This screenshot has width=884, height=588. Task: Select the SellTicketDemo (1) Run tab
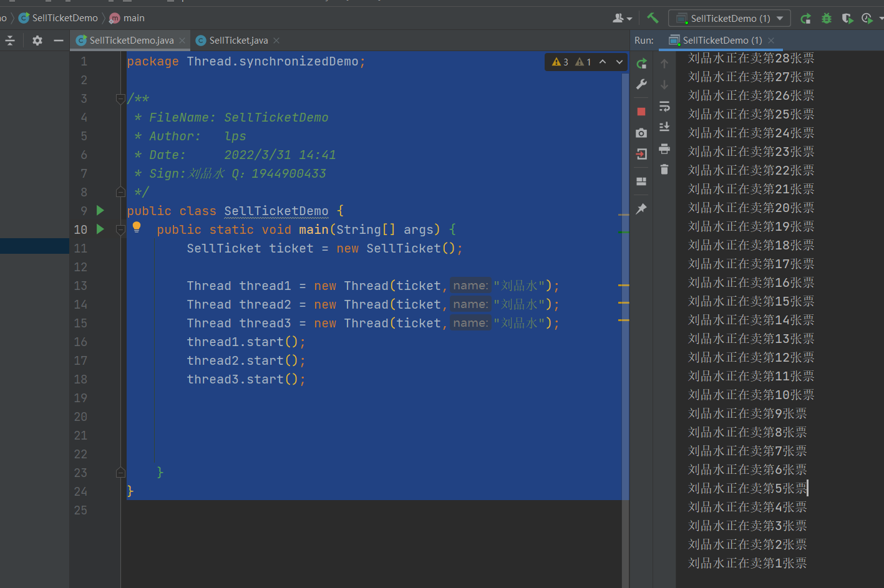point(722,41)
